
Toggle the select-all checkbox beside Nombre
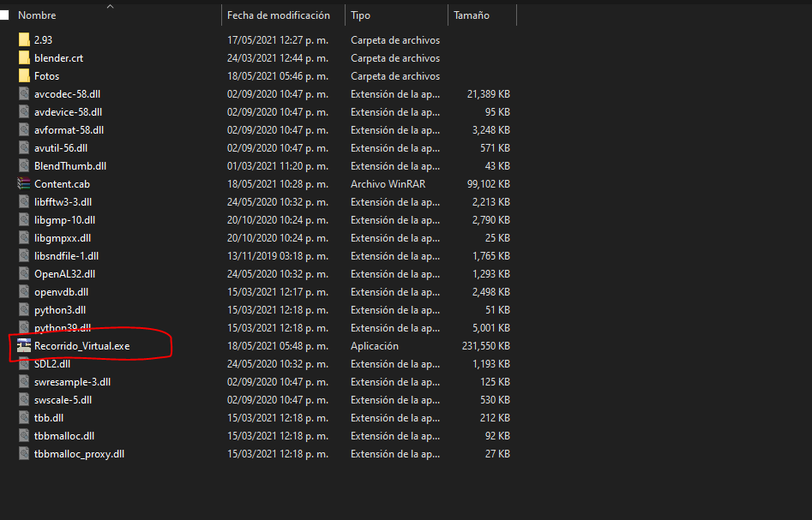(5, 15)
